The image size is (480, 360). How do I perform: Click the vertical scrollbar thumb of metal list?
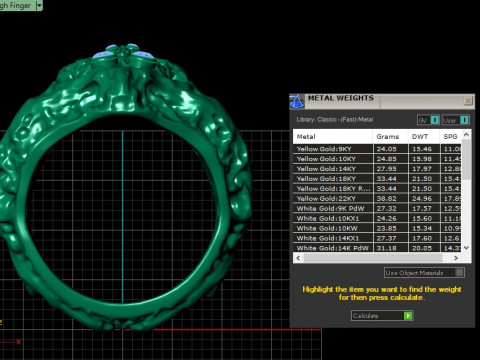tap(466, 159)
